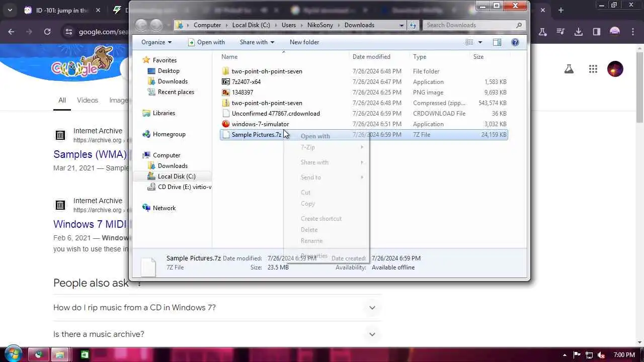Expand Send to context submenu

click(326, 177)
